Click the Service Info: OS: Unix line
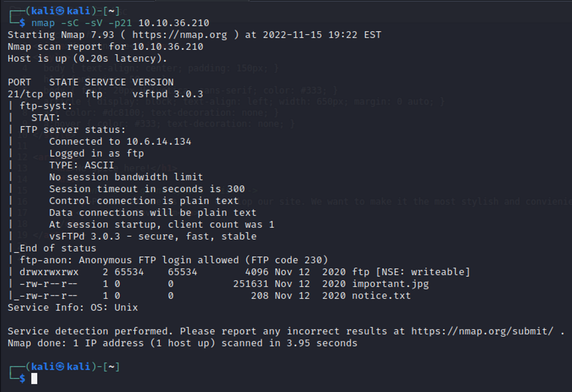 point(73,307)
